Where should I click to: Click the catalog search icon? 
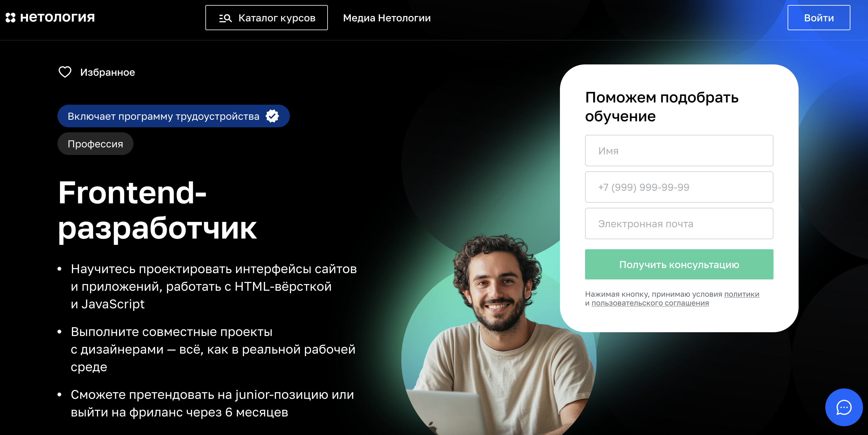pyautogui.click(x=225, y=18)
